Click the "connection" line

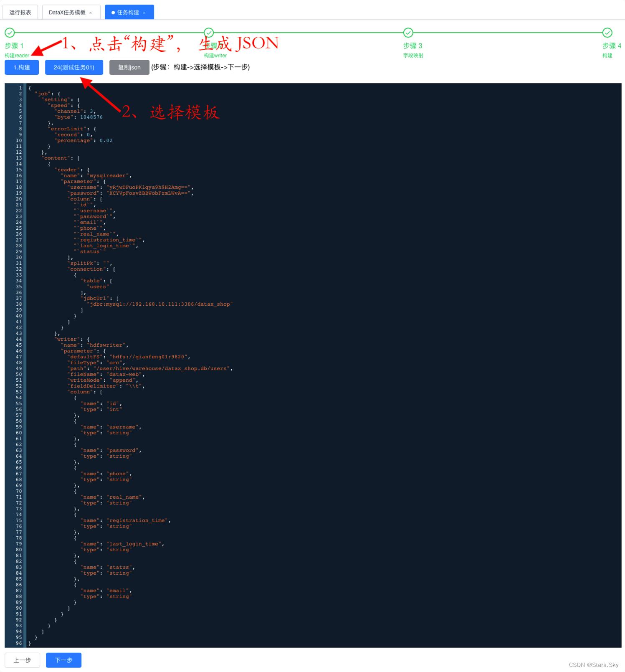pyautogui.click(x=91, y=269)
